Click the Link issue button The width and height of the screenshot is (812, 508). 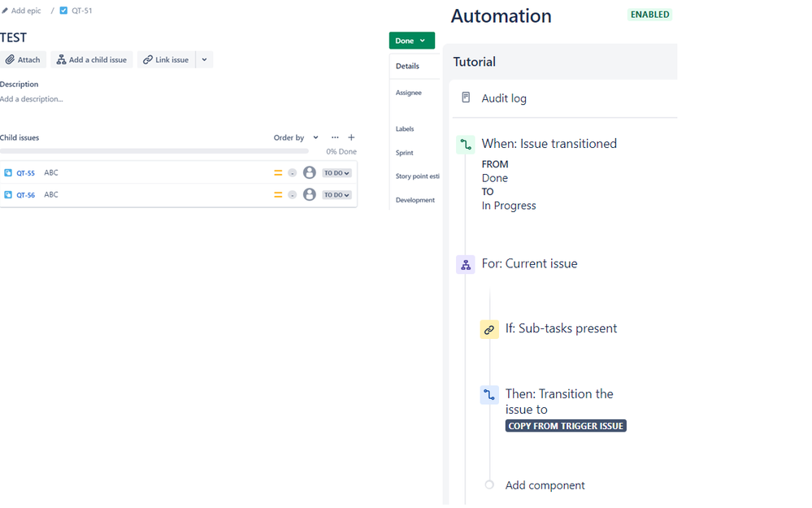click(167, 59)
